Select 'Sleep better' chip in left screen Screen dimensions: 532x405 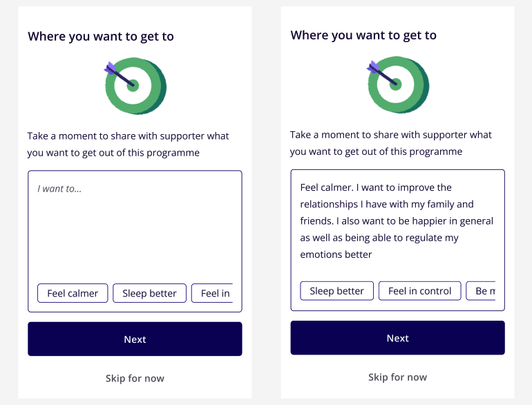[x=150, y=293]
